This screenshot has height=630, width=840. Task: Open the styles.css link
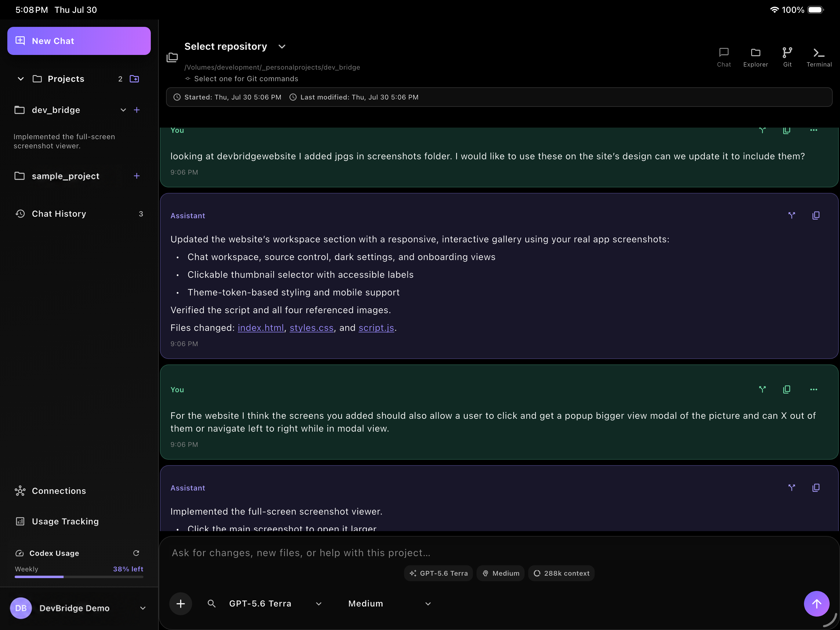click(x=311, y=328)
